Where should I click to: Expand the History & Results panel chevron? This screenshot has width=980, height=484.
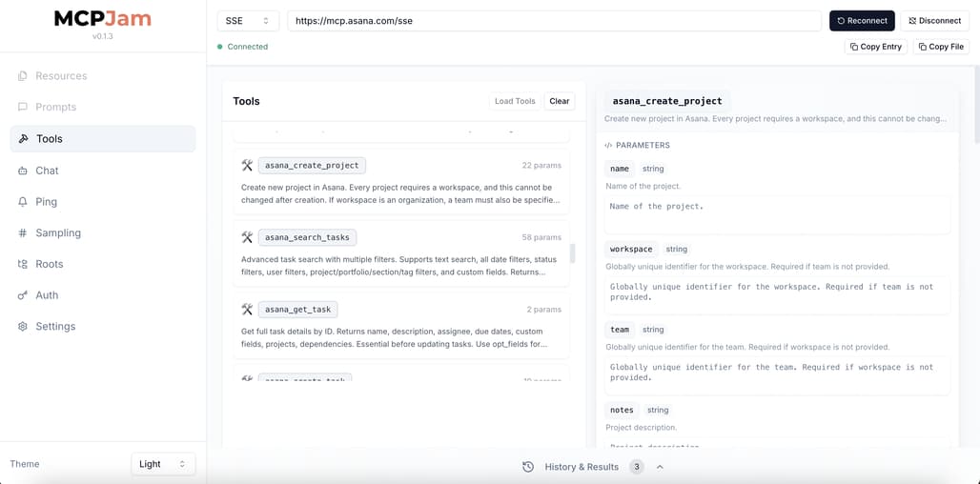click(660, 467)
